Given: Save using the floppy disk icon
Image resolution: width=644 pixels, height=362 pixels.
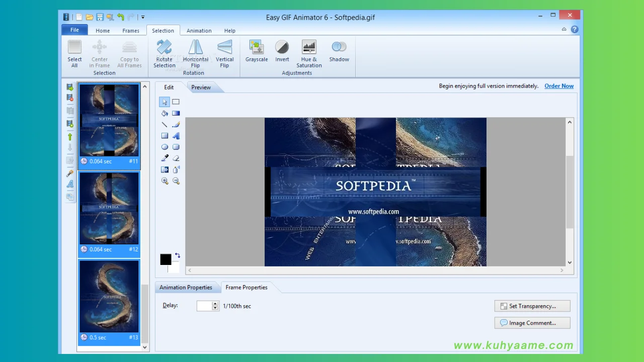Looking at the screenshot, I should (x=100, y=17).
